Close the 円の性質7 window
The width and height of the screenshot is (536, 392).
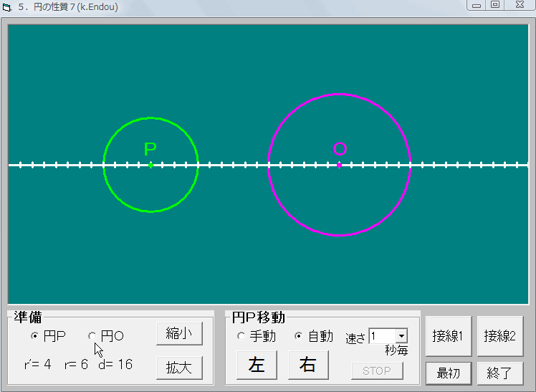coord(520,5)
